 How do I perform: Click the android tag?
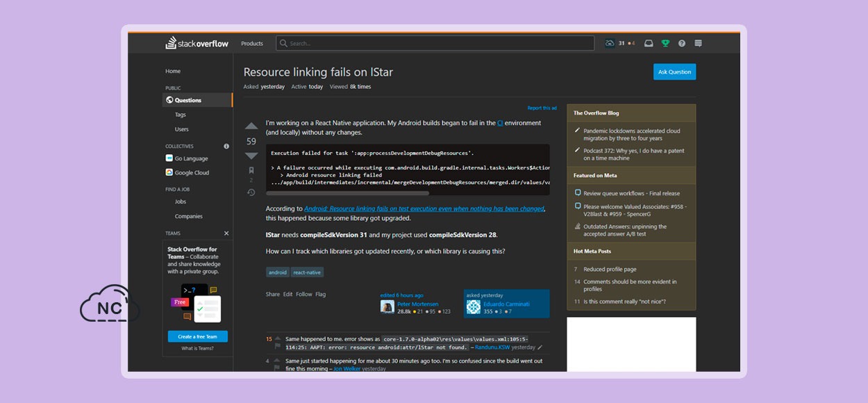(278, 272)
